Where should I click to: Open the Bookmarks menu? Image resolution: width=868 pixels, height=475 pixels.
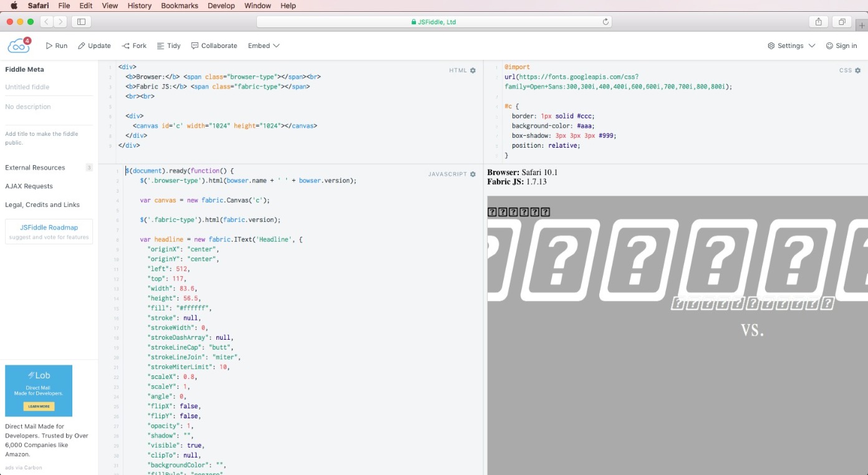click(180, 6)
